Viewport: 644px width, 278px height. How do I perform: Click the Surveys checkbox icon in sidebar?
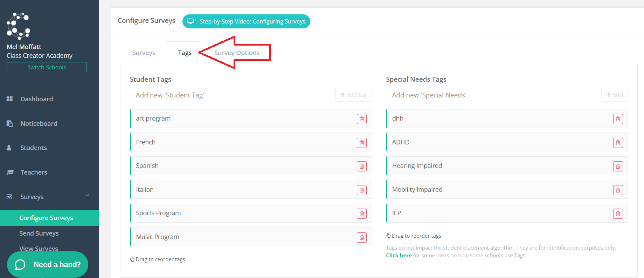pos(10,197)
